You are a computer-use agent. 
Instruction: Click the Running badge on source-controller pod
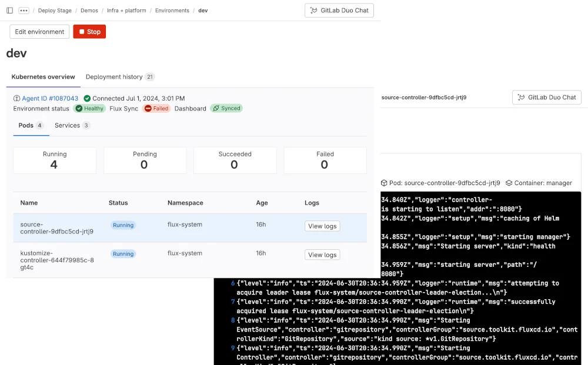tap(123, 225)
